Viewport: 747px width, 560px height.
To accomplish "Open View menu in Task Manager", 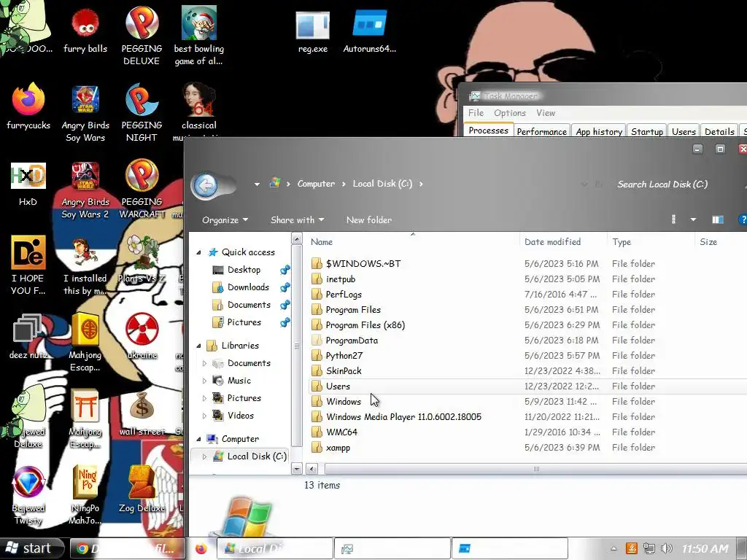I will click(x=546, y=113).
